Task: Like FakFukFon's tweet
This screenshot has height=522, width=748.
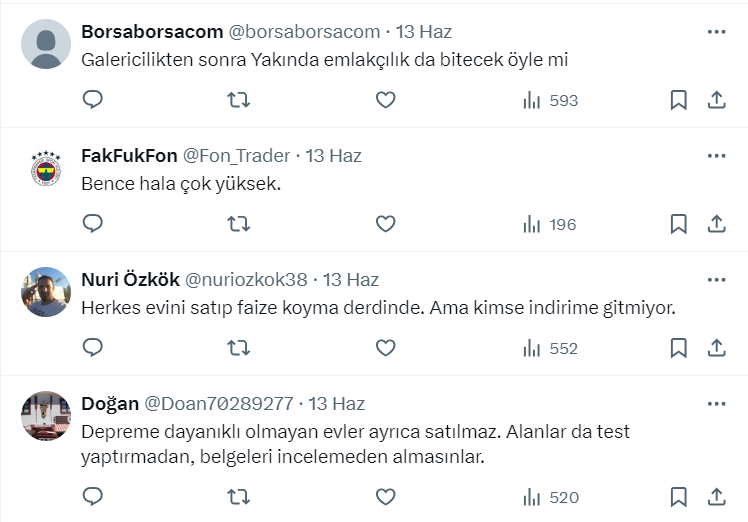Action: click(385, 224)
